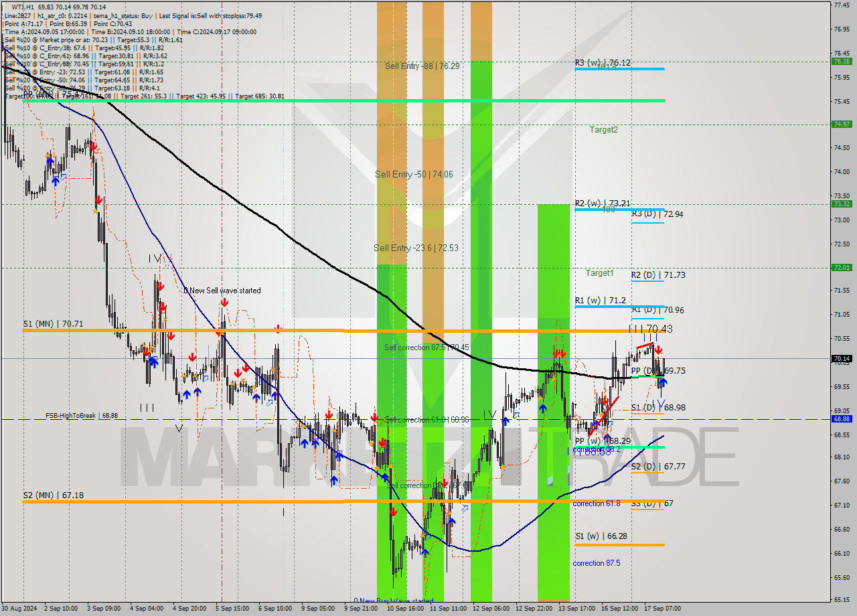This screenshot has height=616, width=857.
Task: Click the 'Sell %10 @ C_Entry61: 68.96' line
Action: point(48,56)
